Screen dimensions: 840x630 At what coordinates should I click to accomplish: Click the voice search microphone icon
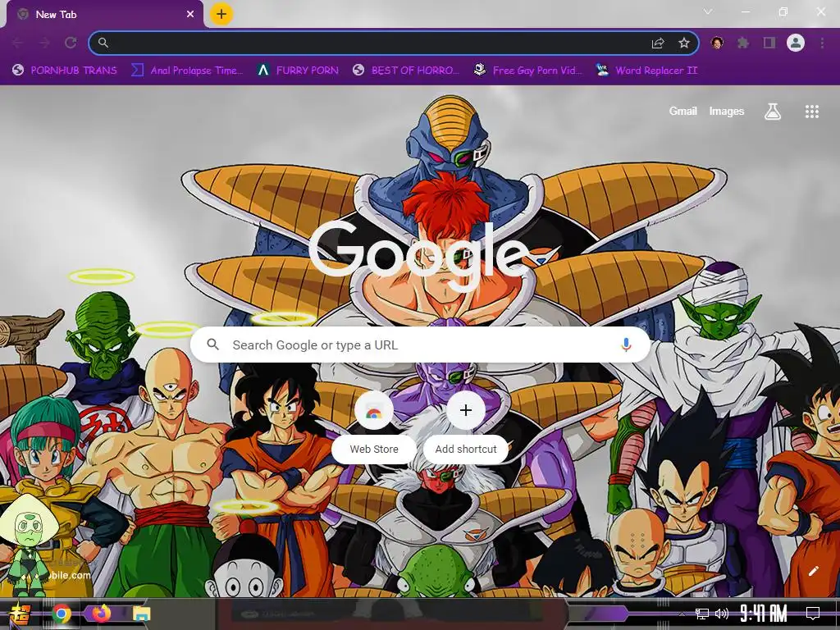(626, 345)
